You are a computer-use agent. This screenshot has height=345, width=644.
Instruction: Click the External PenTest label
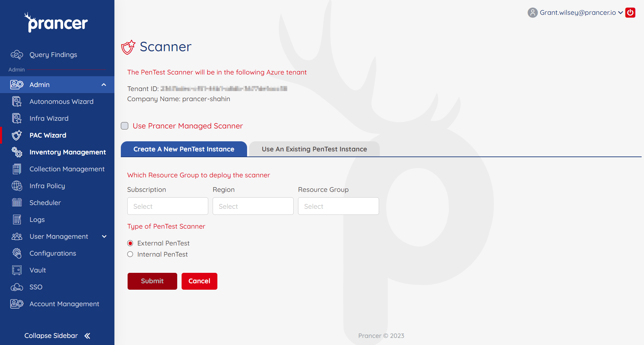(163, 243)
